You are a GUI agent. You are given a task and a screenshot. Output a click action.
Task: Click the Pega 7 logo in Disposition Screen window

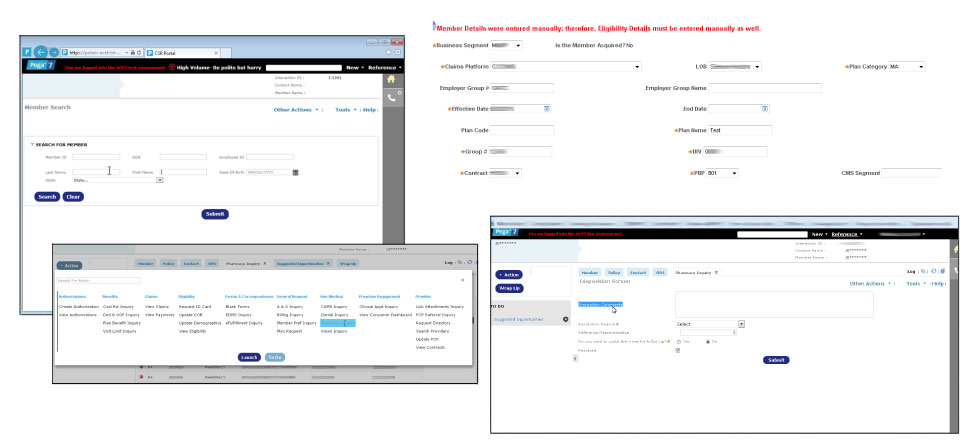point(505,232)
